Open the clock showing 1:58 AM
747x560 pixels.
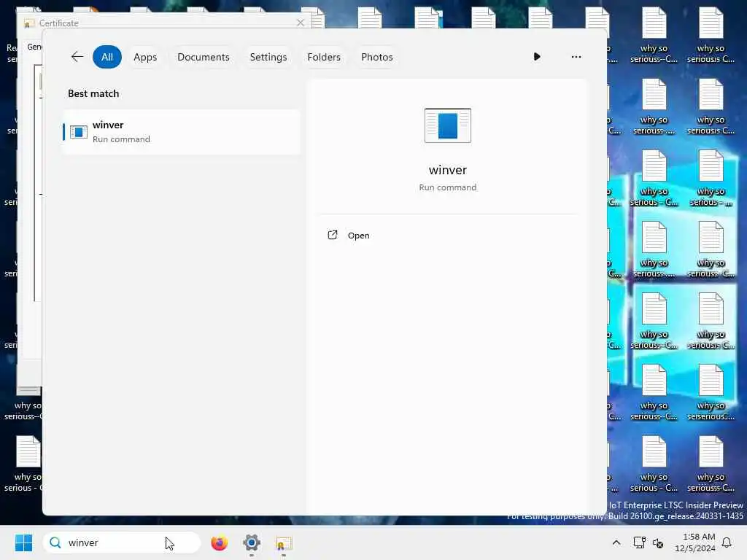point(695,542)
